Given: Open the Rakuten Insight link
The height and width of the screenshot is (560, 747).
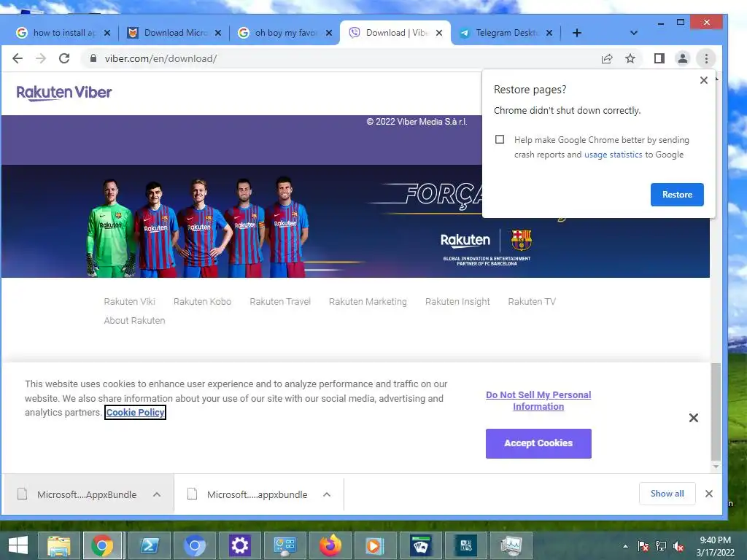Looking at the screenshot, I should click(x=457, y=301).
